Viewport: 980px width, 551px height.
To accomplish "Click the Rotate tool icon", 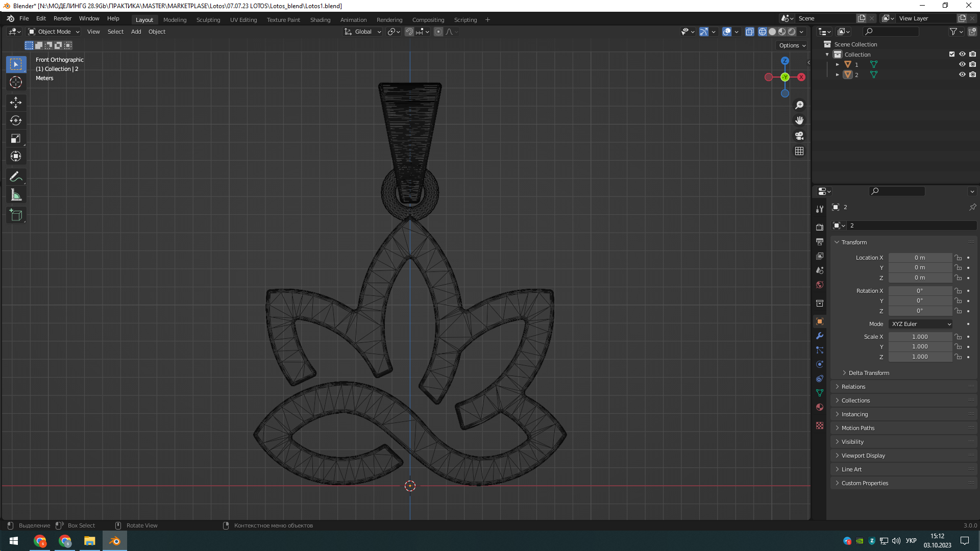I will coord(16,120).
